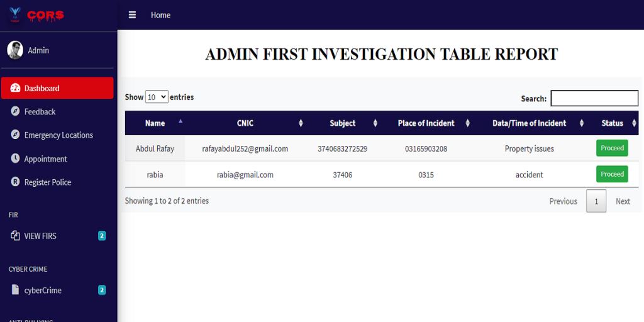Viewport: 644px width, 322px height.
Task: Click the CORS logo icon
Action: 15,15
